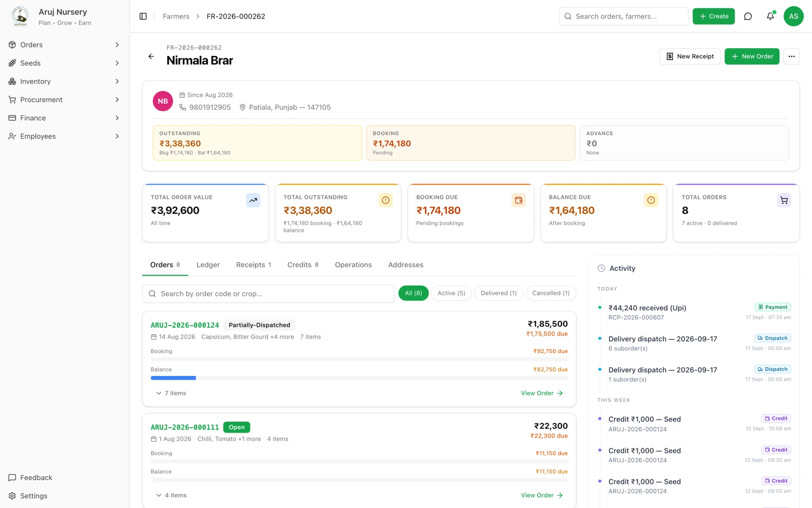Image resolution: width=812 pixels, height=508 pixels.
Task: Expand the Orders sidebar menu
Action: (65, 45)
